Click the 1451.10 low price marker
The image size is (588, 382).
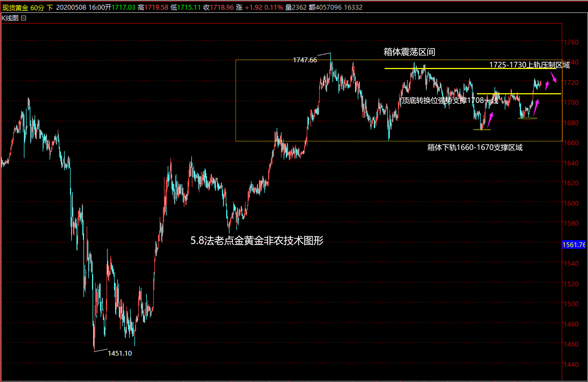(x=120, y=353)
